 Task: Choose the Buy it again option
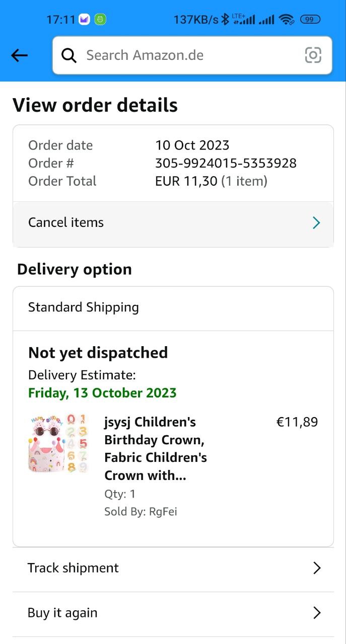[62, 613]
